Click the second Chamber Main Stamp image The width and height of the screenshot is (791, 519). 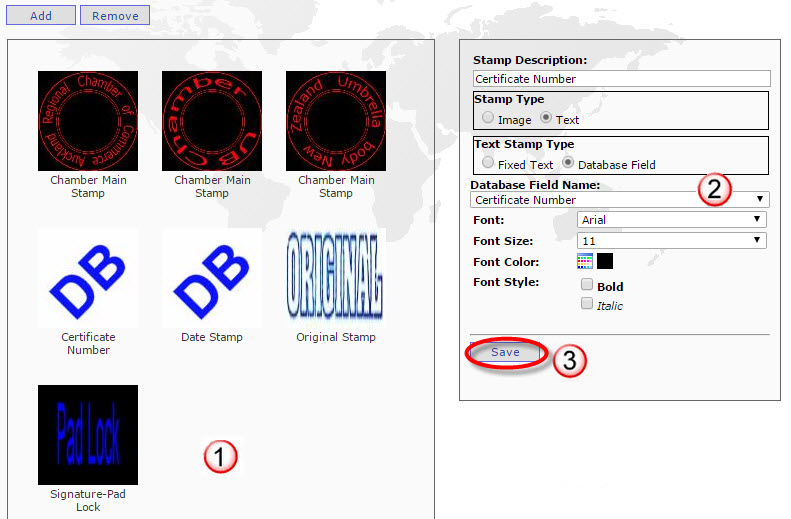click(212, 120)
